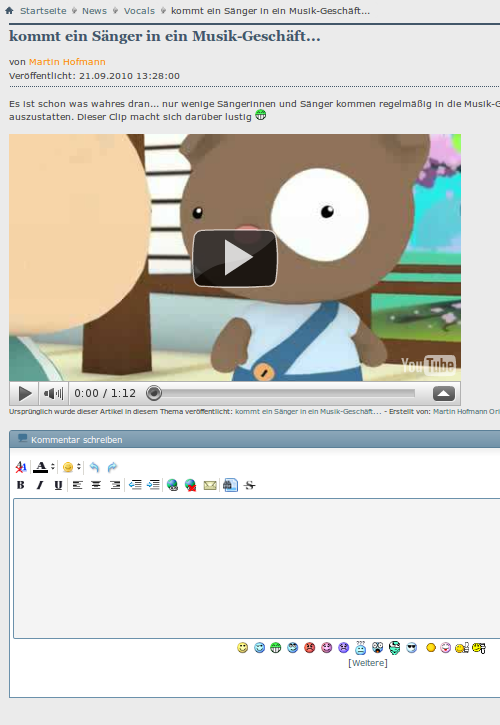Open more smileys via [Weitere]
Screen dimensions: 500x725
[x=368, y=663]
